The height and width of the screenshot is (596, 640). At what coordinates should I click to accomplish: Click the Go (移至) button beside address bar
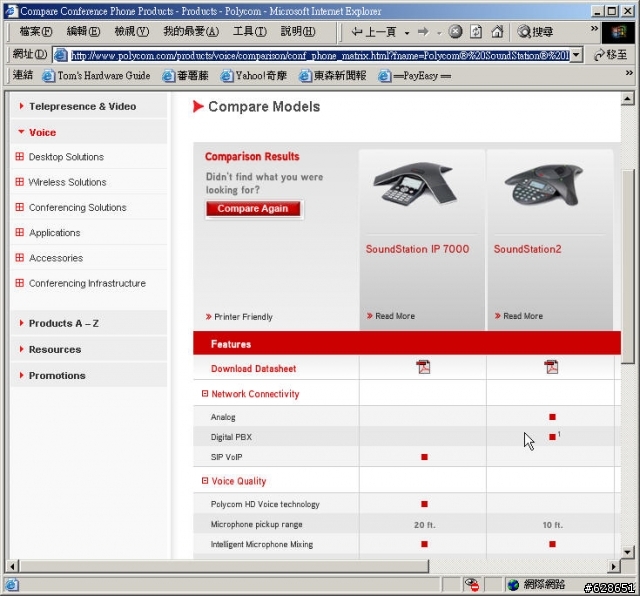click(610, 55)
